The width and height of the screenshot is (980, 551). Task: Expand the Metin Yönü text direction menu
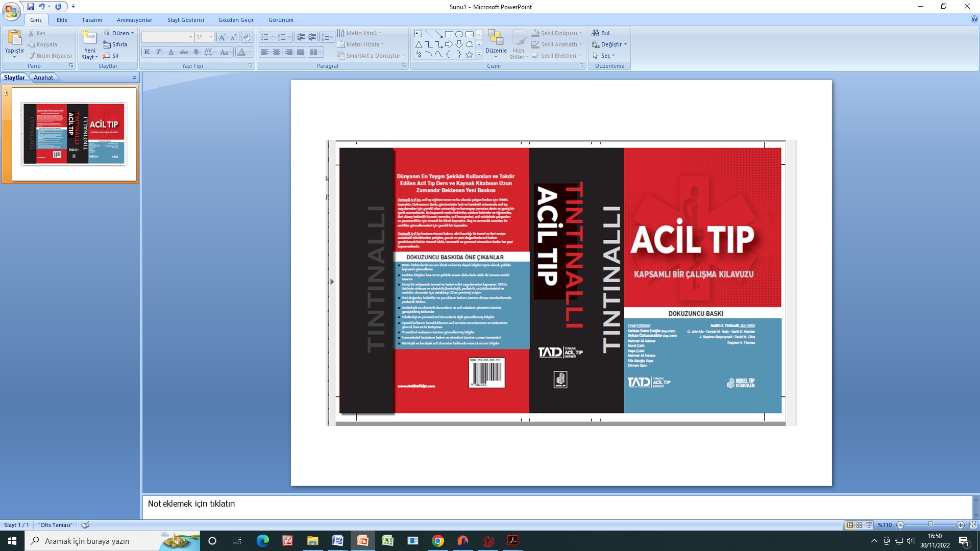pyautogui.click(x=359, y=33)
